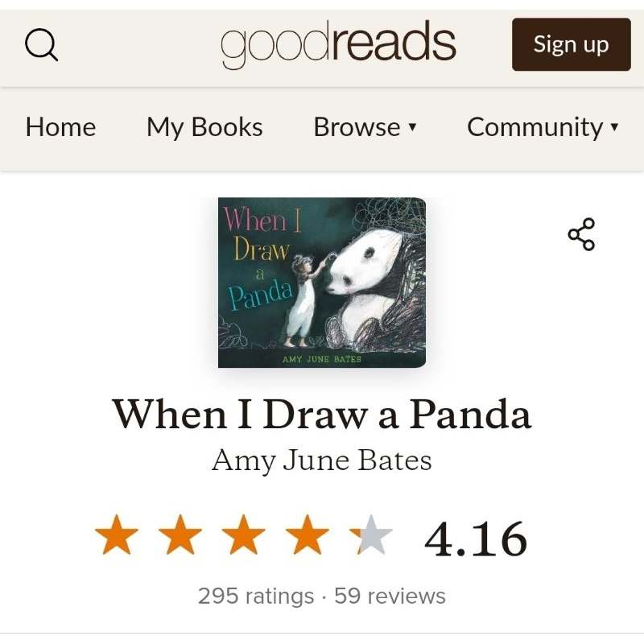Click the third rating star
The height and width of the screenshot is (644, 644).
pyautogui.click(x=244, y=537)
